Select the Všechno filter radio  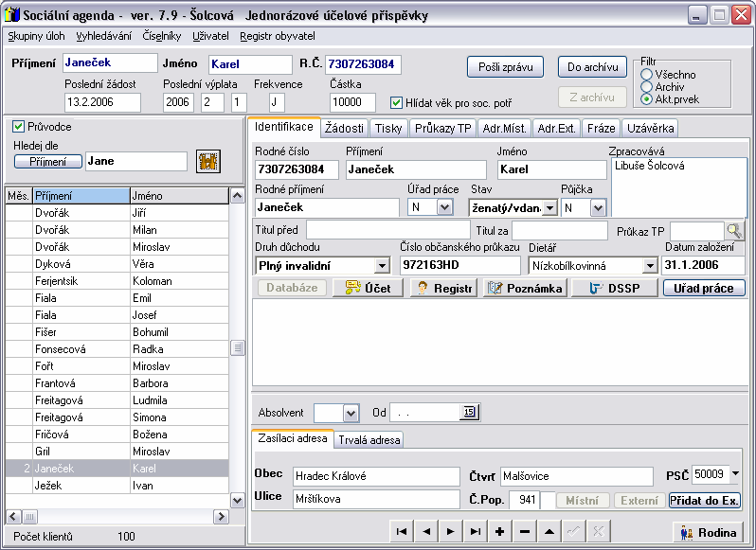coord(646,75)
